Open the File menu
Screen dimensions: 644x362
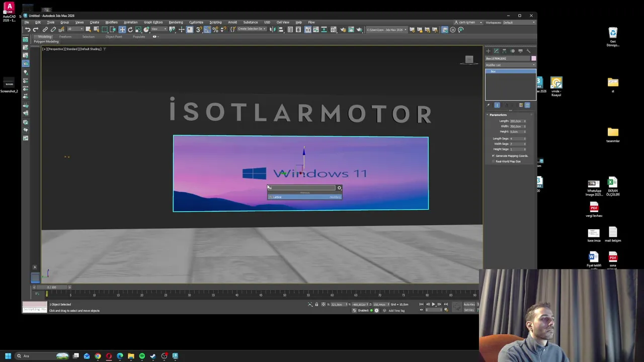click(27, 22)
